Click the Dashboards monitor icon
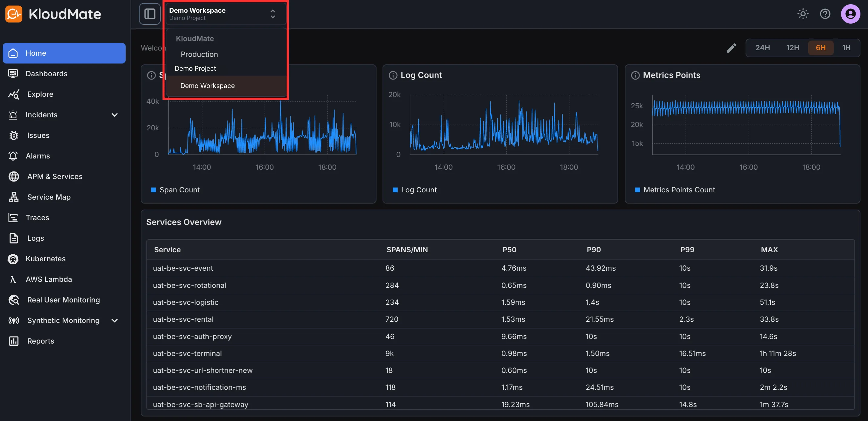The width and height of the screenshot is (868, 421). 13,73
